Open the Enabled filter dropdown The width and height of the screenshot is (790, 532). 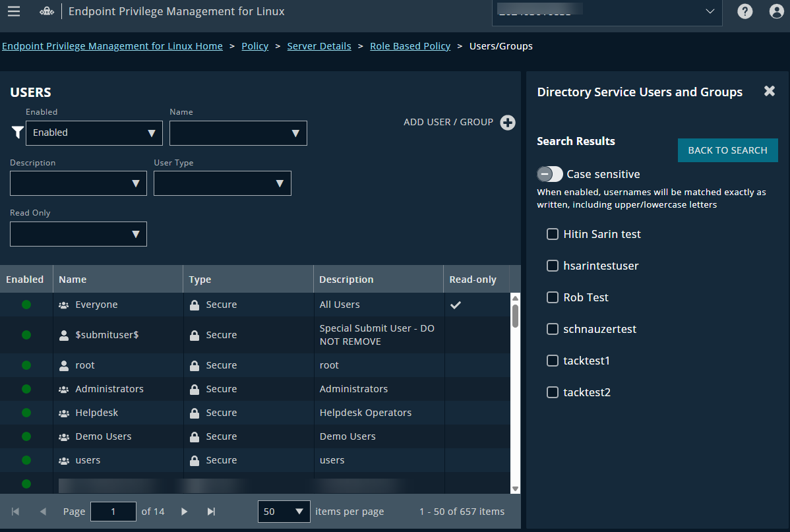pos(94,133)
